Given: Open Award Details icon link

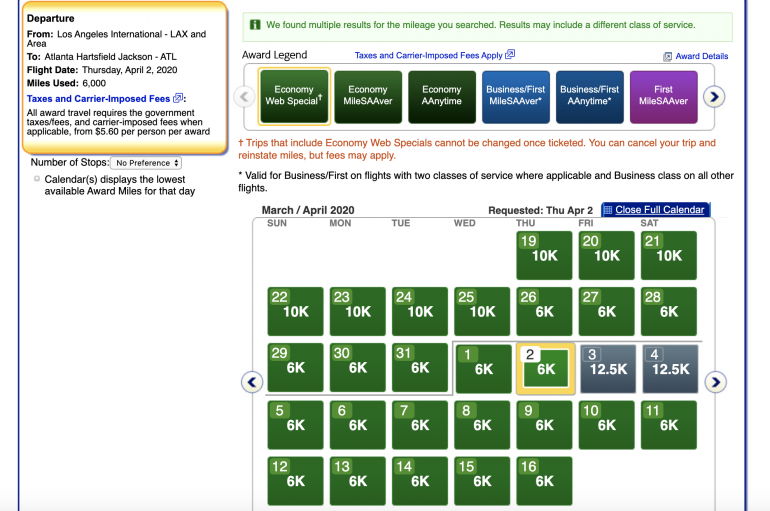Looking at the screenshot, I should tap(667, 57).
